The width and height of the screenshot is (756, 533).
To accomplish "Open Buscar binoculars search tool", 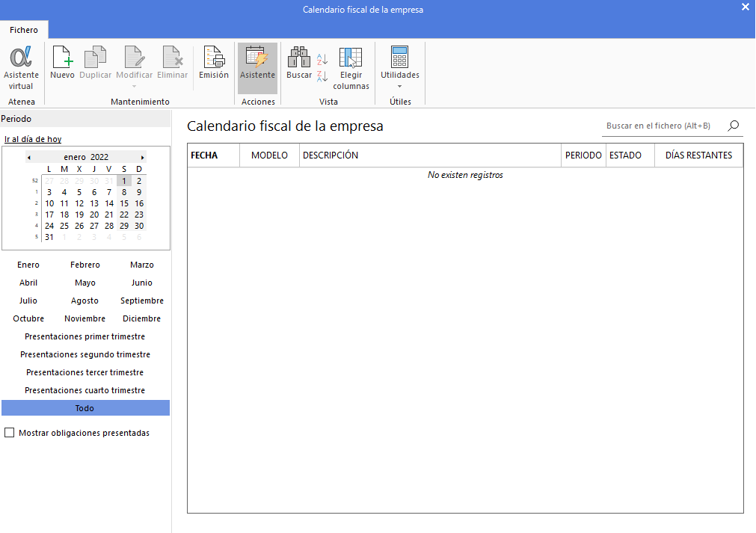I will [x=299, y=63].
